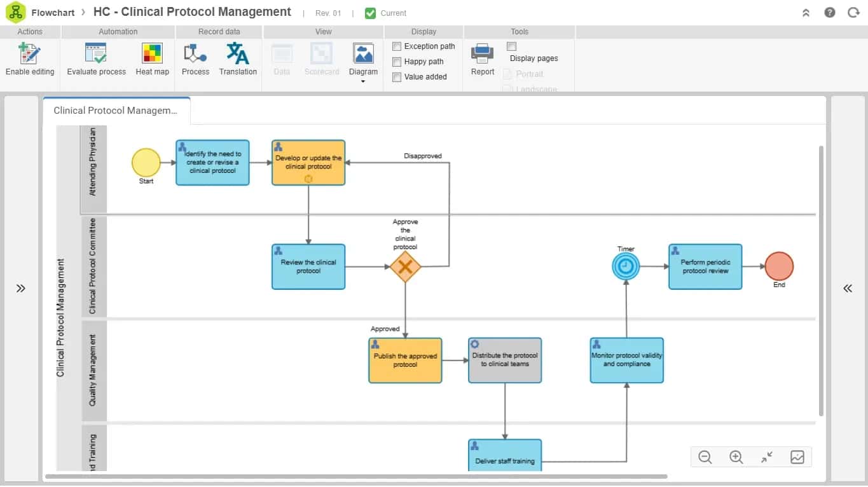Select the Start event circle
Image resolution: width=868 pixels, height=487 pixels.
tap(146, 163)
